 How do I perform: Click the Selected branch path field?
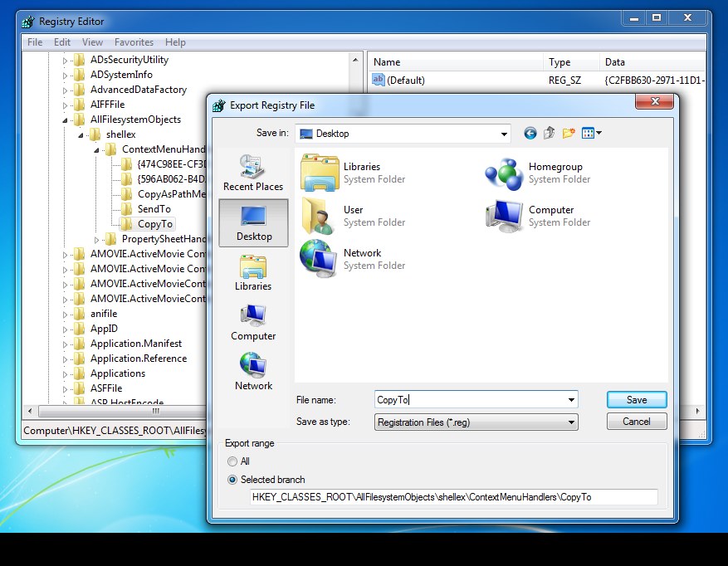pyautogui.click(x=453, y=497)
